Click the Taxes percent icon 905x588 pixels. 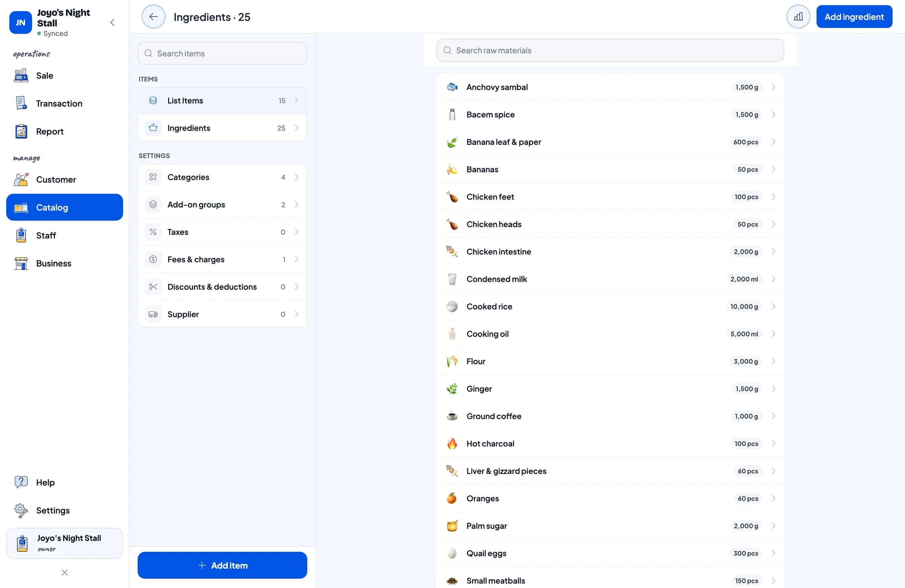[153, 232]
